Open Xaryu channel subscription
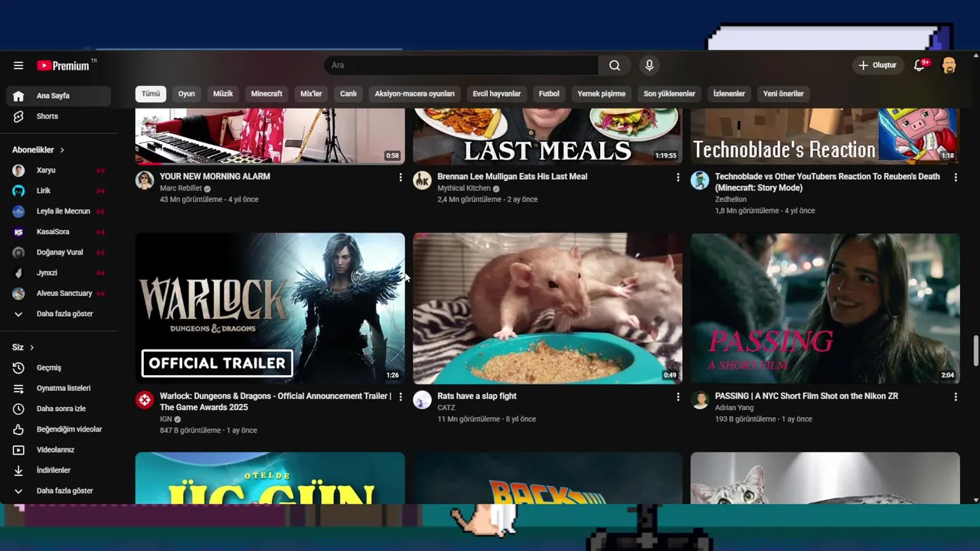 point(59,171)
